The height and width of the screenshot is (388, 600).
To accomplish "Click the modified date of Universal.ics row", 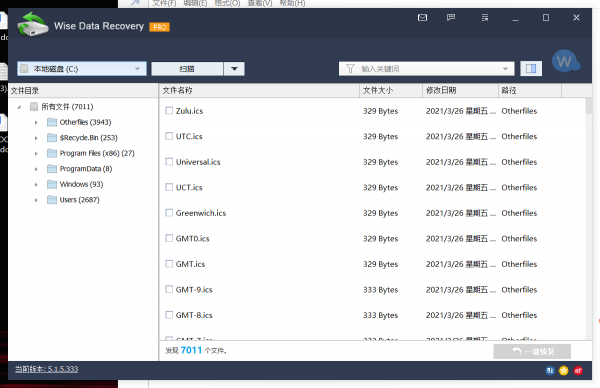I will coord(460,162).
